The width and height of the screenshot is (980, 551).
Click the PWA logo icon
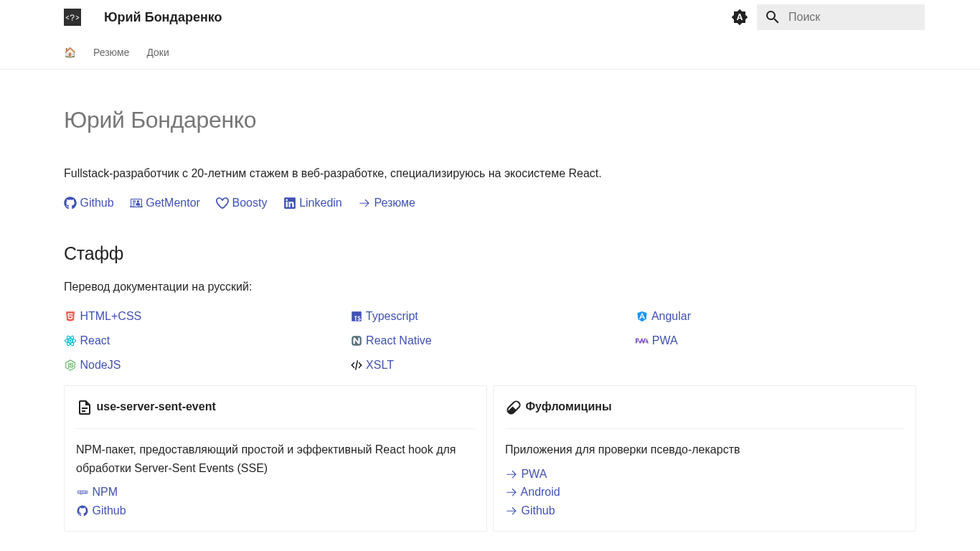(642, 341)
